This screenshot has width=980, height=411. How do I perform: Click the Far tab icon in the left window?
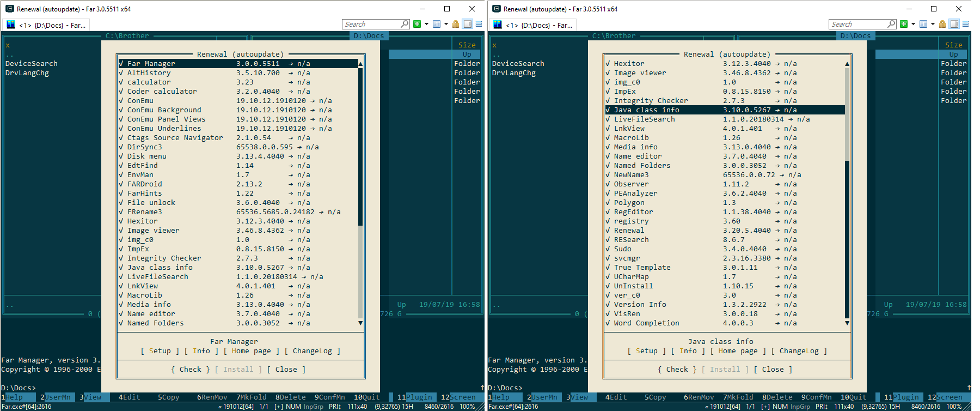(x=10, y=25)
